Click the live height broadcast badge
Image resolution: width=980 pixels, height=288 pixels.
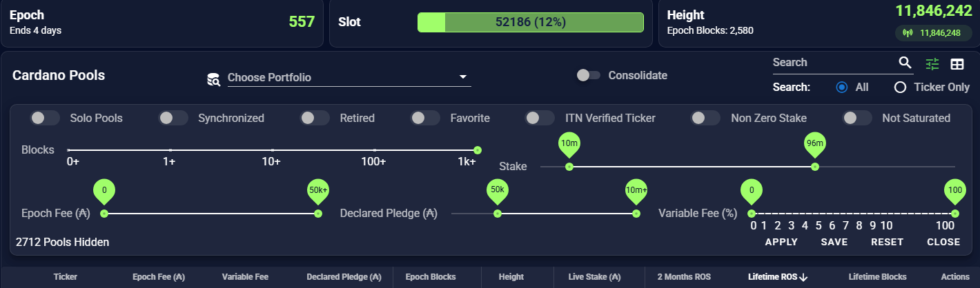tap(934, 32)
